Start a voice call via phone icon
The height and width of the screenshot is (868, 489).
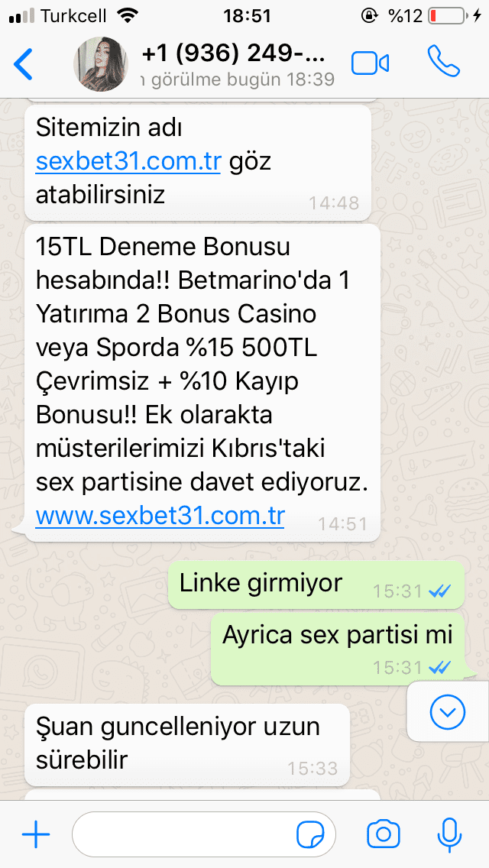point(444,61)
